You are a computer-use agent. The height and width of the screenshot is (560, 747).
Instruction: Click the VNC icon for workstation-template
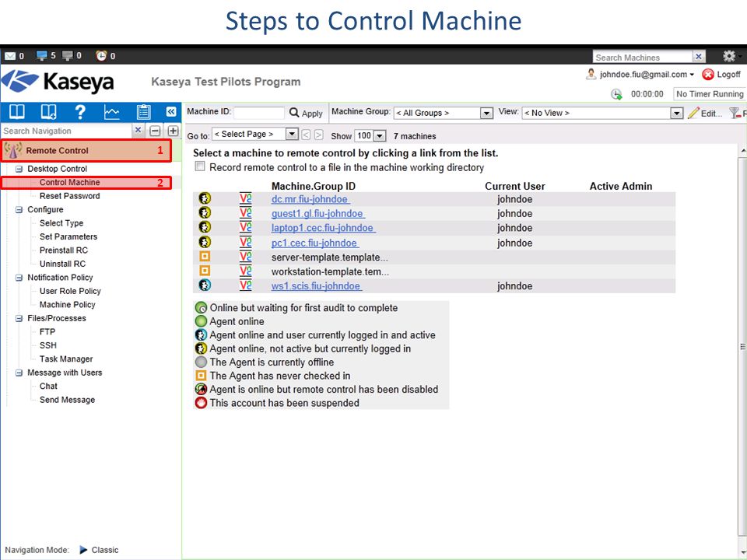[245, 271]
